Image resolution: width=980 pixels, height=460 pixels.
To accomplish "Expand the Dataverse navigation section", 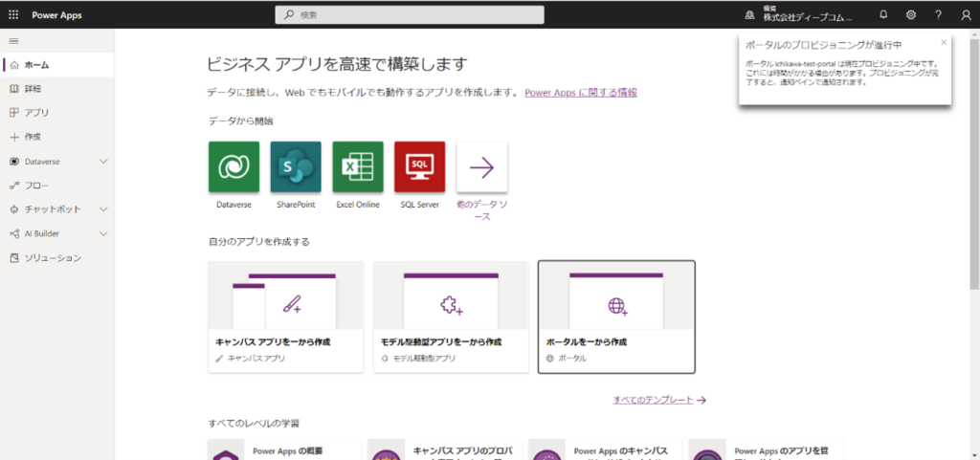I will (103, 162).
